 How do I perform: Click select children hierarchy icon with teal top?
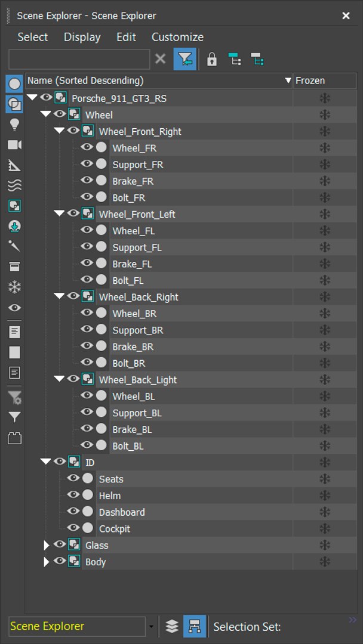235,60
